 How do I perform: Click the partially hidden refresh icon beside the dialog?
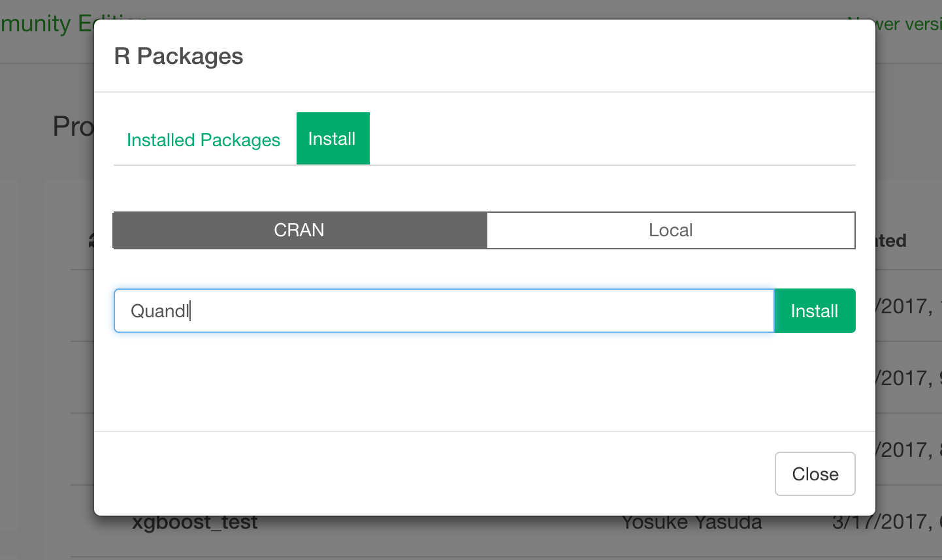91,241
